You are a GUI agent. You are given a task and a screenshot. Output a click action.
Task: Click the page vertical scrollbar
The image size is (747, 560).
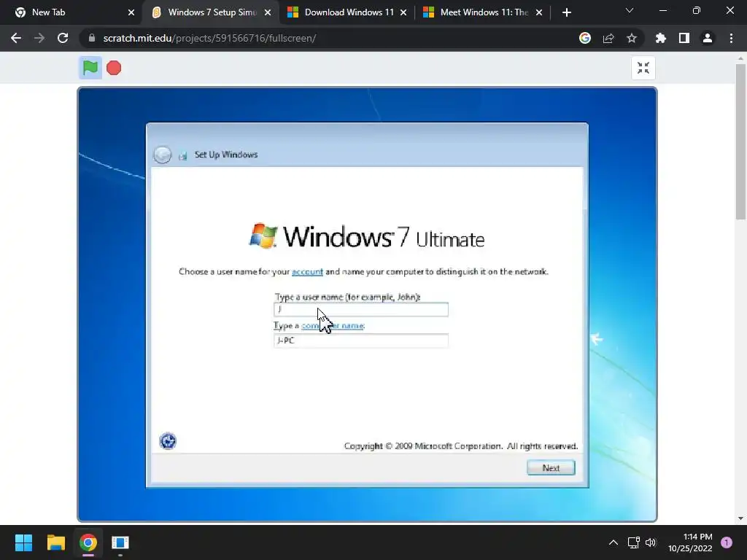click(740, 142)
